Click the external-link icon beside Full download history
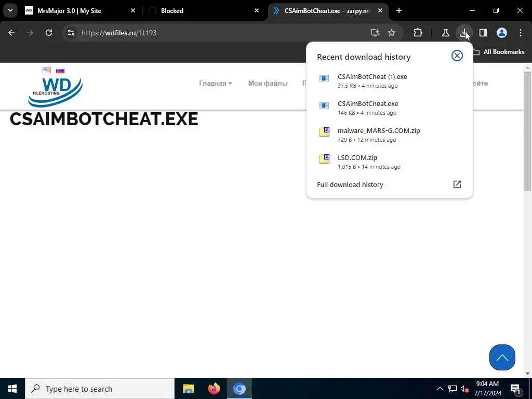This screenshot has width=532, height=399. tap(457, 184)
